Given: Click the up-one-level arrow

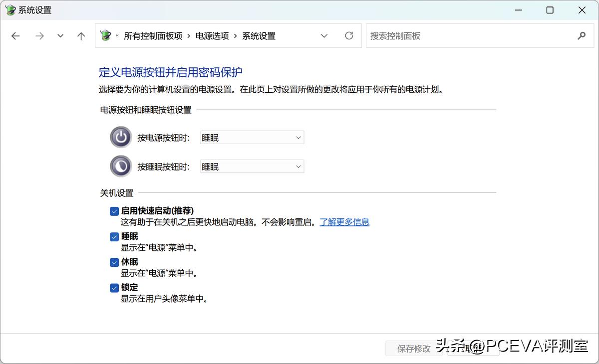Looking at the screenshot, I should [81, 35].
